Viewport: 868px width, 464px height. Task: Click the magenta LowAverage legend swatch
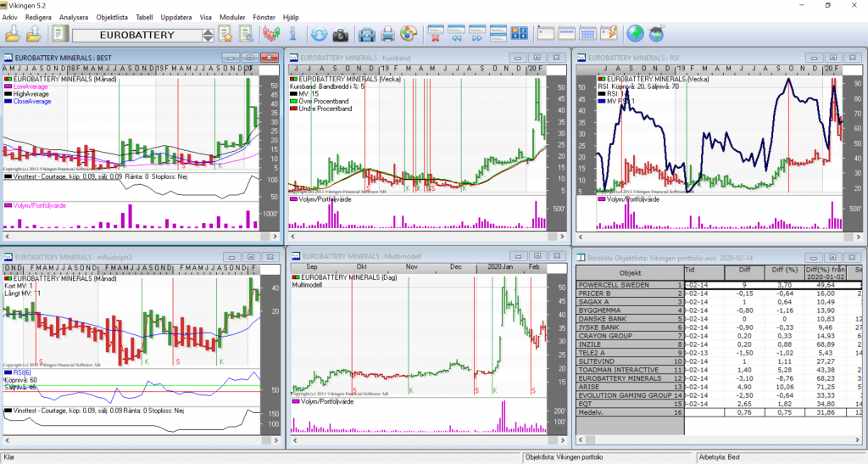(9, 87)
